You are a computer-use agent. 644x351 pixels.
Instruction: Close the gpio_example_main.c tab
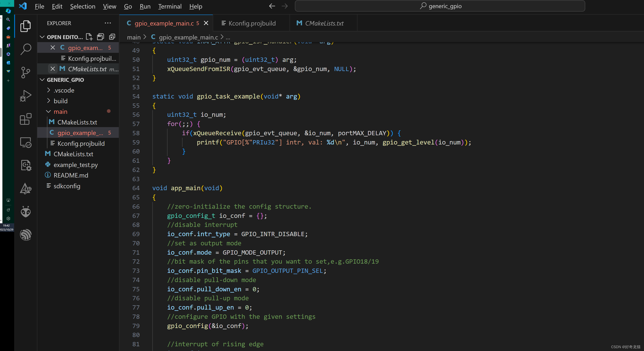click(x=206, y=23)
